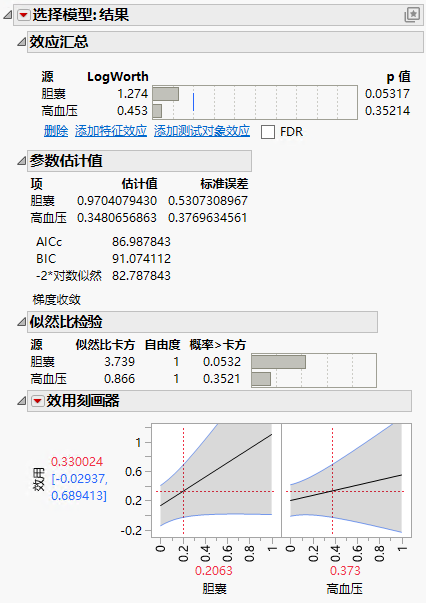Screen dimensions: 426x603
Task: Click the LogWorth bar for 胆囊
Action: click(166, 94)
